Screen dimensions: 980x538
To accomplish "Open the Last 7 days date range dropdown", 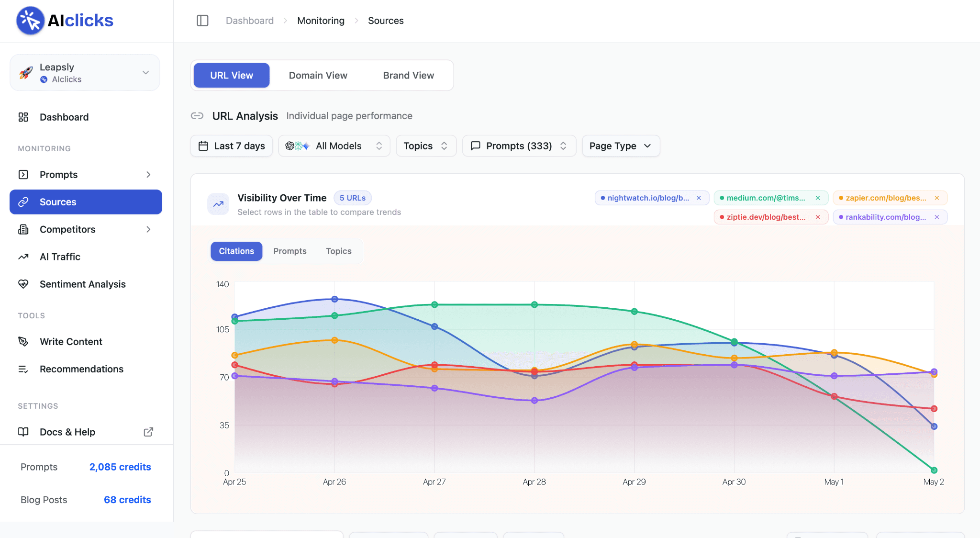I will (x=232, y=146).
